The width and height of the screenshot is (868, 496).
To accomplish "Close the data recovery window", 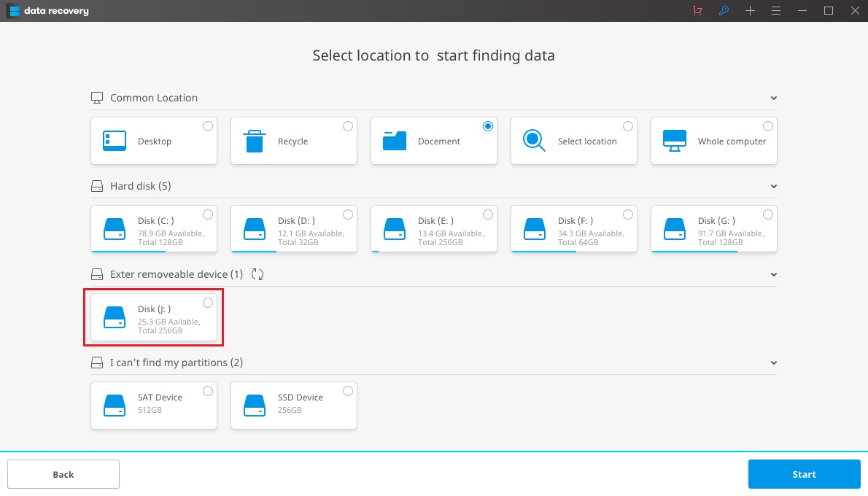I will pyautogui.click(x=855, y=10).
